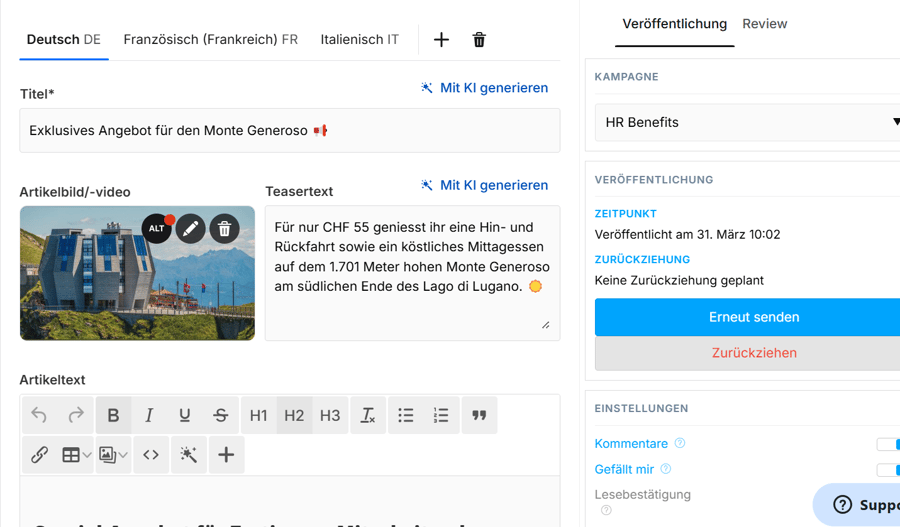Click the plus icon in editor toolbar

(x=226, y=455)
